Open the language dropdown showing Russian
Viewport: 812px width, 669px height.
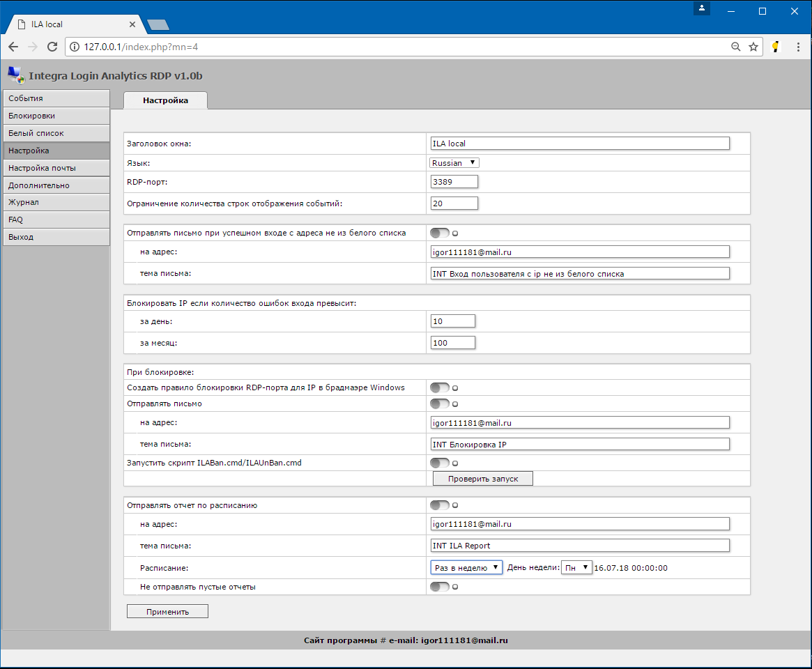click(x=454, y=162)
